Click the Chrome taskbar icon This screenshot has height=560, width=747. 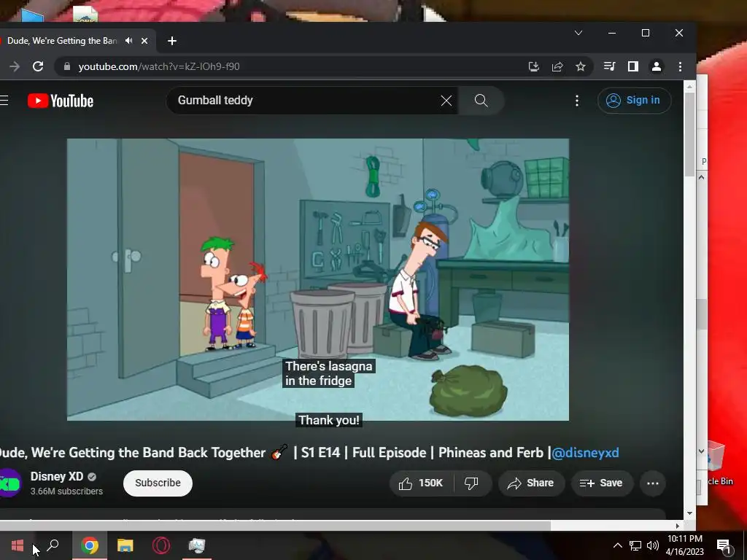90,545
